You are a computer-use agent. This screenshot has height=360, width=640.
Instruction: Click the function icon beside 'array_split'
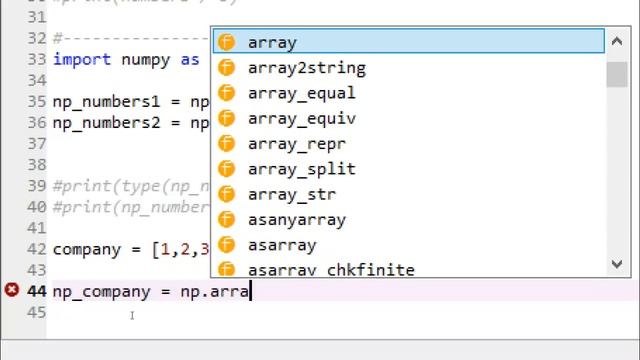point(227,169)
